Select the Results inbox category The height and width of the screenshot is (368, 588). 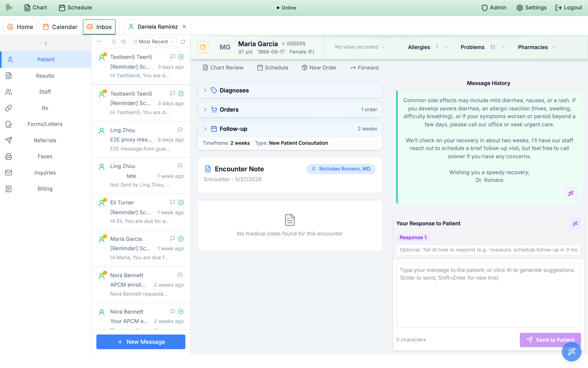[46, 76]
